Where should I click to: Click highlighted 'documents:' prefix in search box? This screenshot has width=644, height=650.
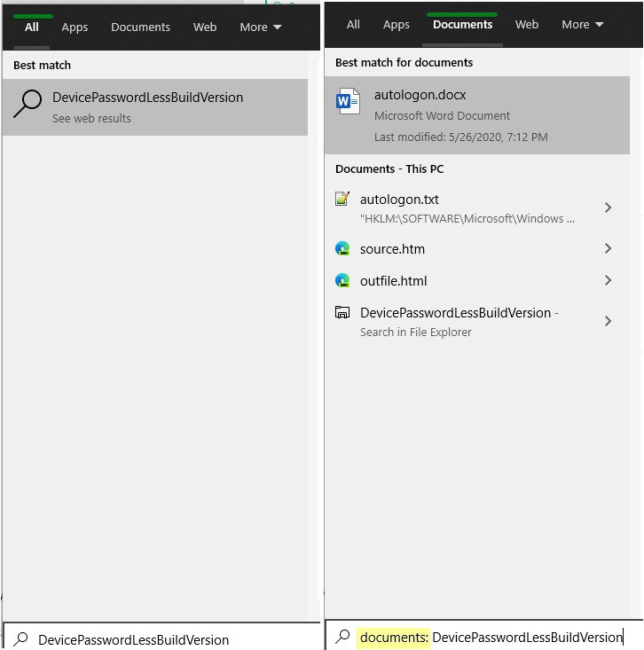tap(394, 638)
